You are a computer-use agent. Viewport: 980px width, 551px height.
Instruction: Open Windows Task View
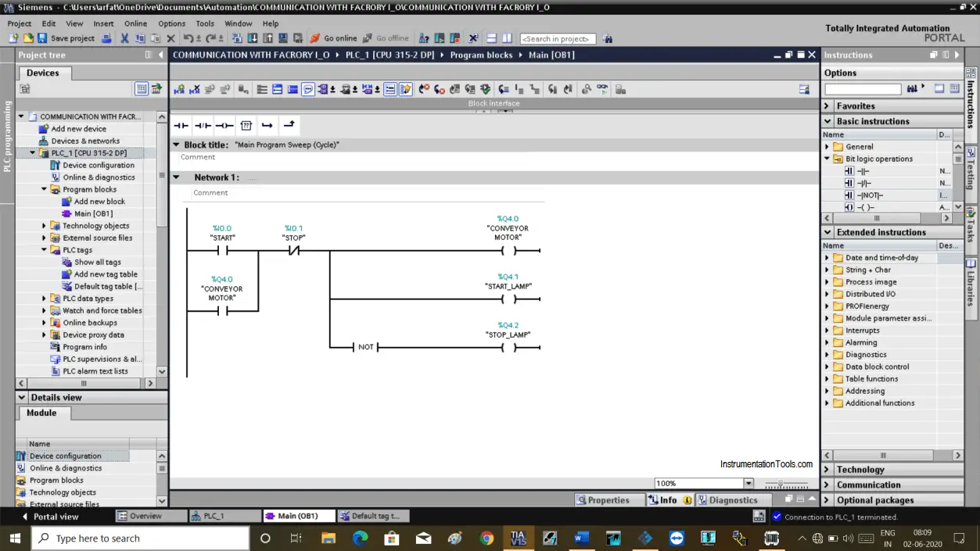click(296, 538)
